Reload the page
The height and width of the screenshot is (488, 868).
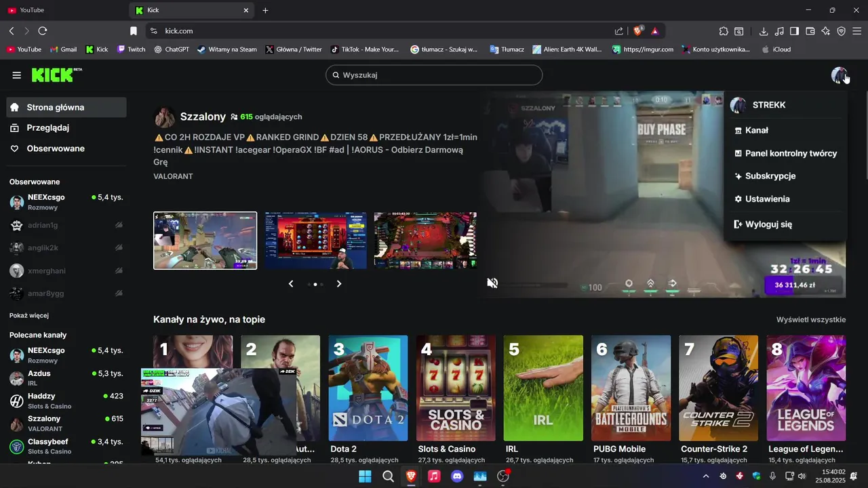pyautogui.click(x=43, y=31)
